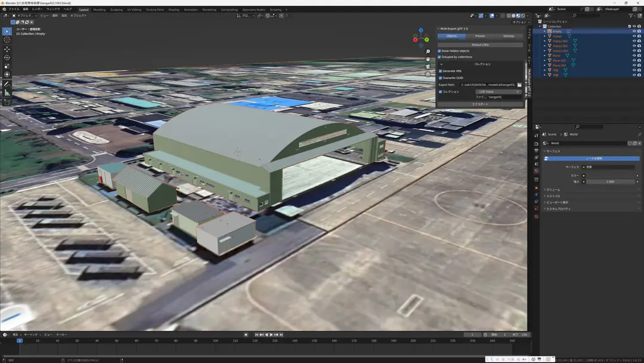Click the viewport zoom magnifier icon
This screenshot has height=363, width=644.
(428, 51)
